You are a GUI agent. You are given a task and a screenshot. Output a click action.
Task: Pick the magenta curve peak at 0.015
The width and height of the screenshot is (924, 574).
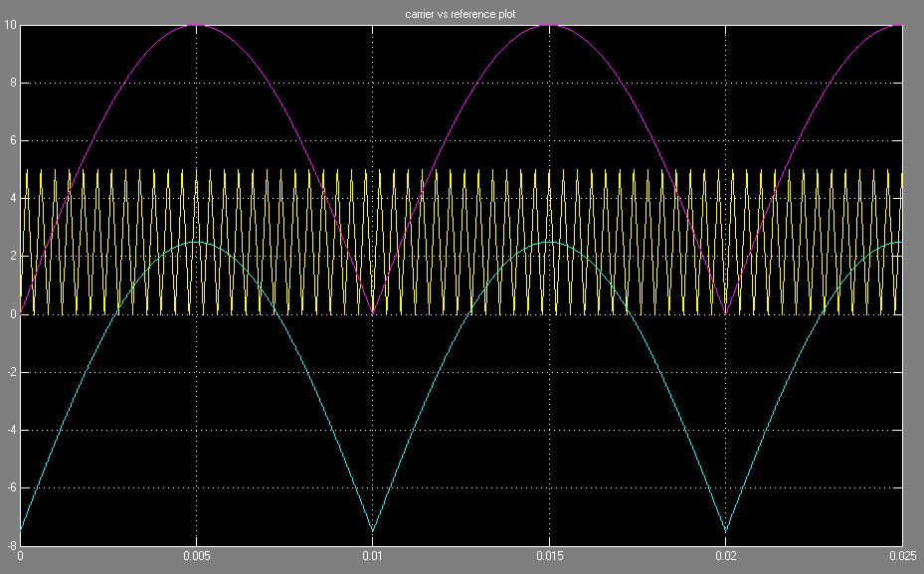point(549,25)
